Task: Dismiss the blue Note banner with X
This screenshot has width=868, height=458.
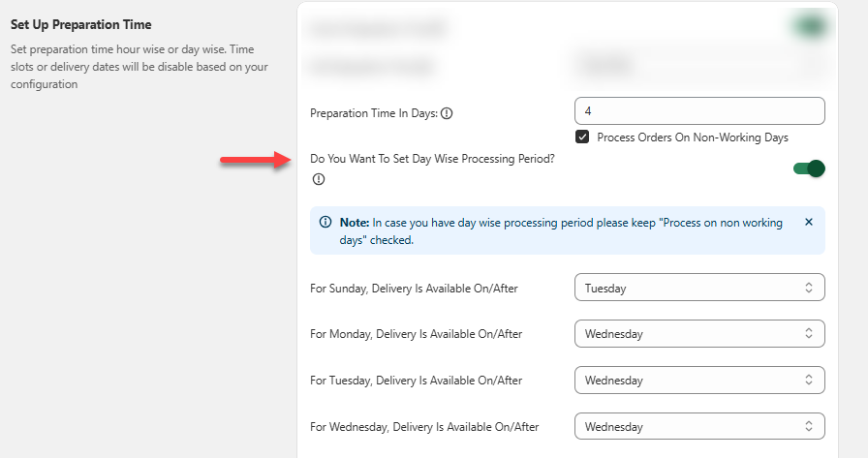Action: tap(809, 222)
